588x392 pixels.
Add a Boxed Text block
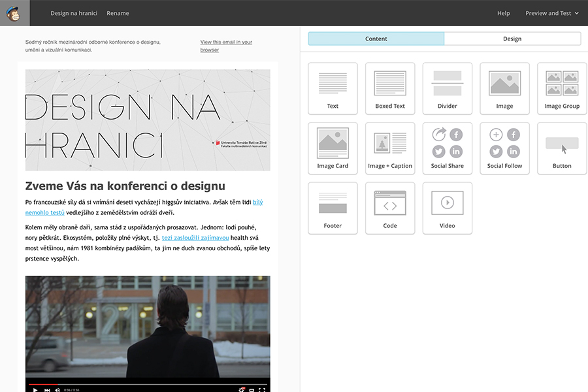tap(390, 88)
